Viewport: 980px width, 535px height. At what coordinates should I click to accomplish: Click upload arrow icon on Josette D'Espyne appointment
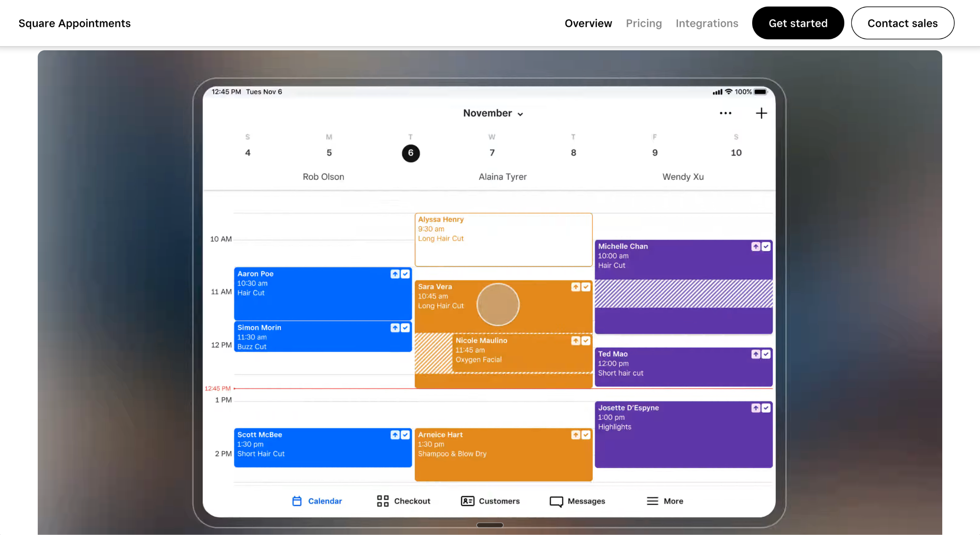point(756,408)
